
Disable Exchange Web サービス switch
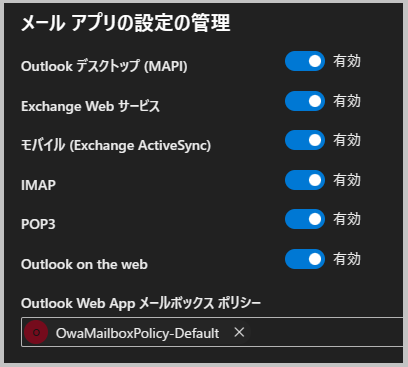pos(305,101)
